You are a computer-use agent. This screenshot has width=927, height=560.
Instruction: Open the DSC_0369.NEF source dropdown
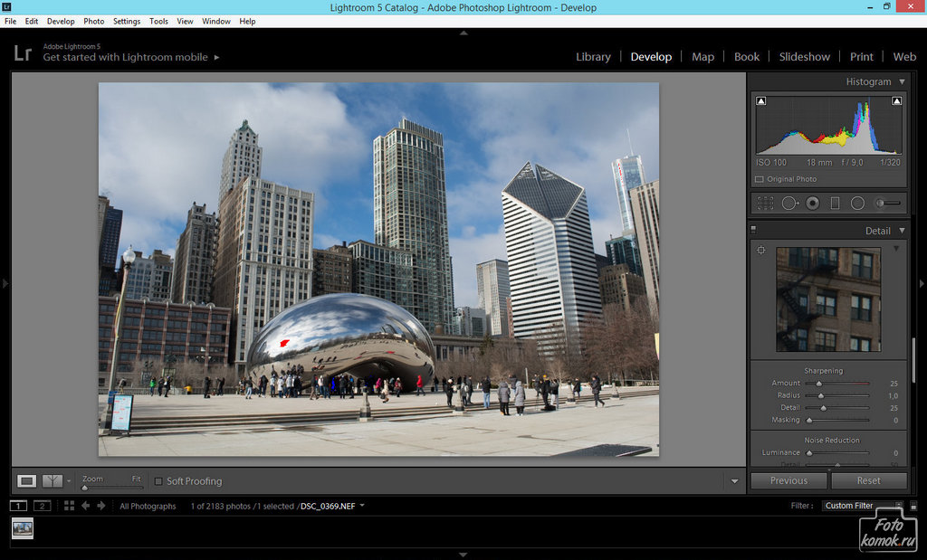coord(362,506)
